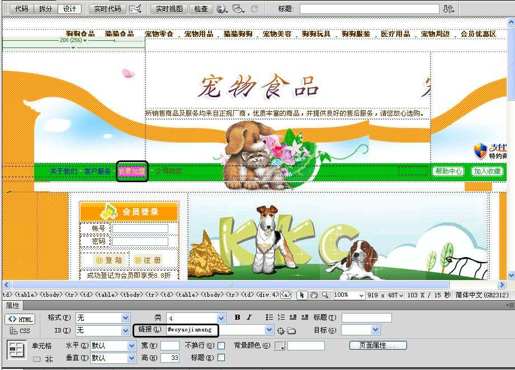Click the 属性 properties panel tab
Image resolution: width=515 pixels, height=370 pixels.
click(x=13, y=305)
